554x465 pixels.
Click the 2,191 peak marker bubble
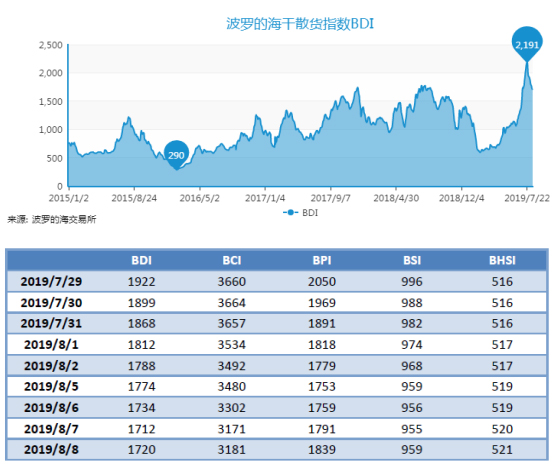526,44
